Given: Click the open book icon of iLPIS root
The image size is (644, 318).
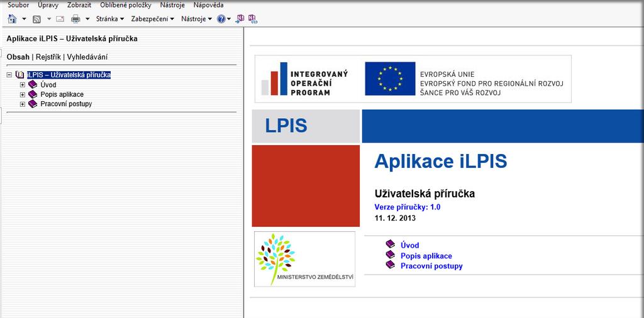Looking at the screenshot, I should click(x=19, y=75).
